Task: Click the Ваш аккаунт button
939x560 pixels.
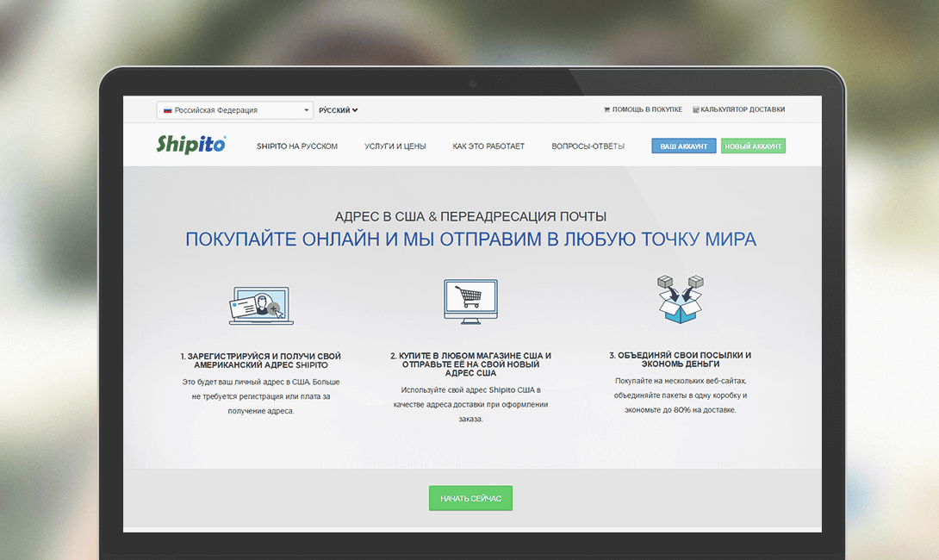Action: coord(684,146)
